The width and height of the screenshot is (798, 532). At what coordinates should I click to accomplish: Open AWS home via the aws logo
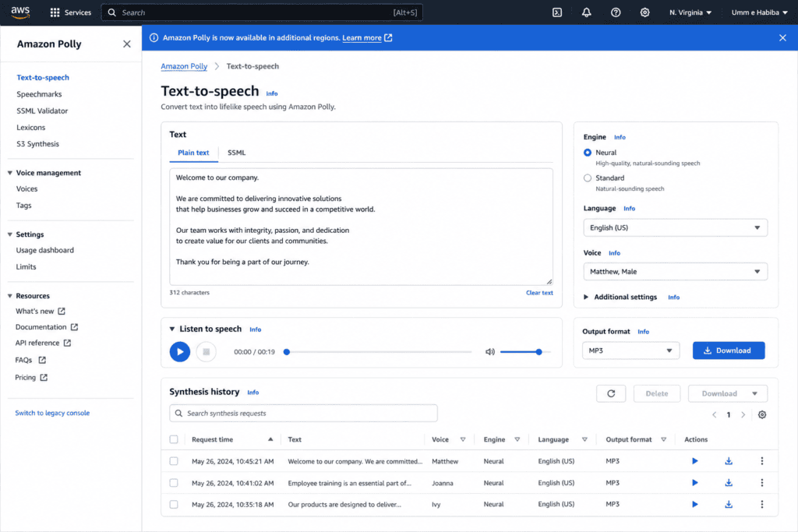20,12
